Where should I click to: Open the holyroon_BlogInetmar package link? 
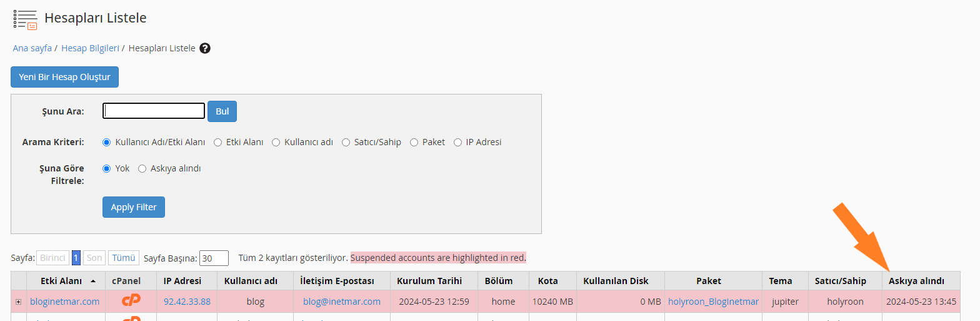(x=713, y=302)
